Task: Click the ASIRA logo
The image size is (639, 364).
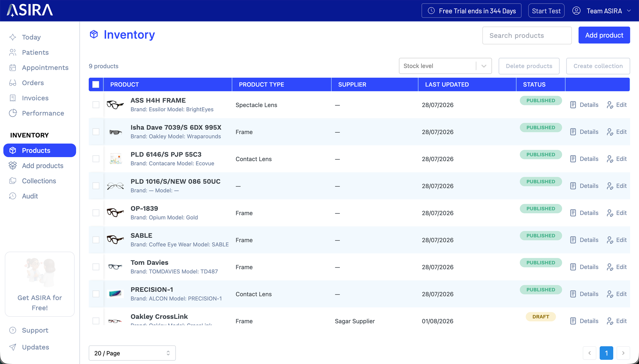Action: pos(30,11)
